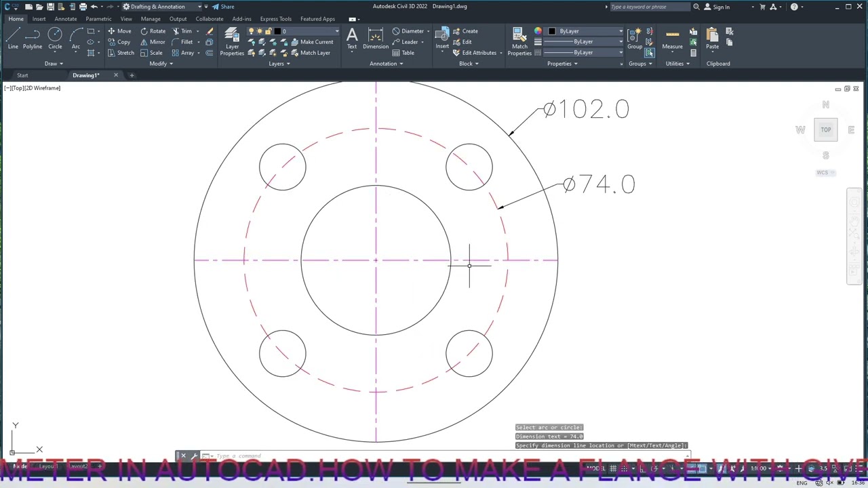This screenshot has width=868, height=488.
Task: Click the keyword search field
Action: 650,7
